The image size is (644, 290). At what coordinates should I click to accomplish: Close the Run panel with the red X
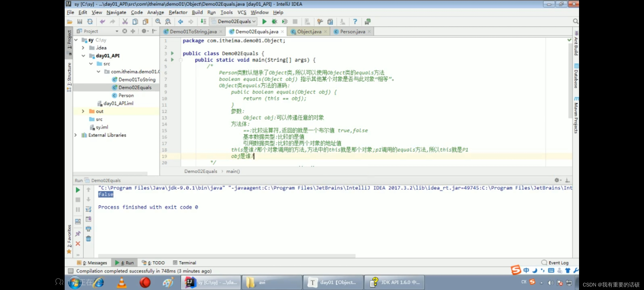(x=78, y=244)
